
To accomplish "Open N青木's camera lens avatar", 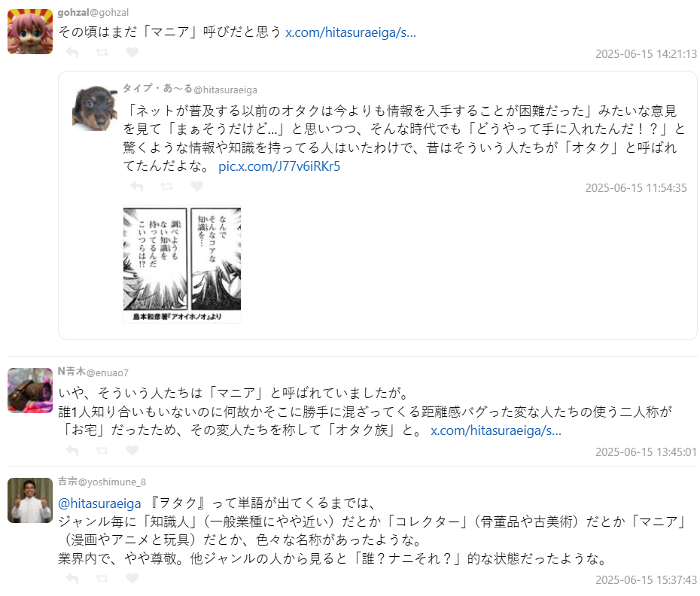I will click(x=30, y=391).
